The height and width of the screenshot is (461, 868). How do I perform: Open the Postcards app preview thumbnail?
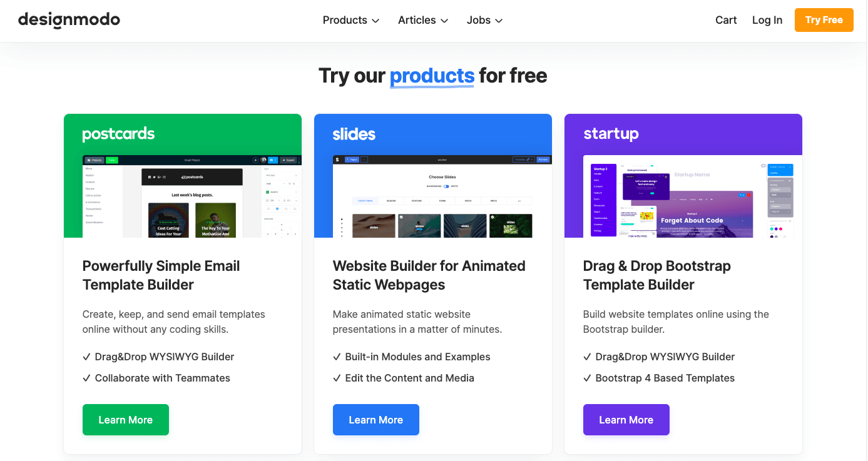tap(192, 196)
